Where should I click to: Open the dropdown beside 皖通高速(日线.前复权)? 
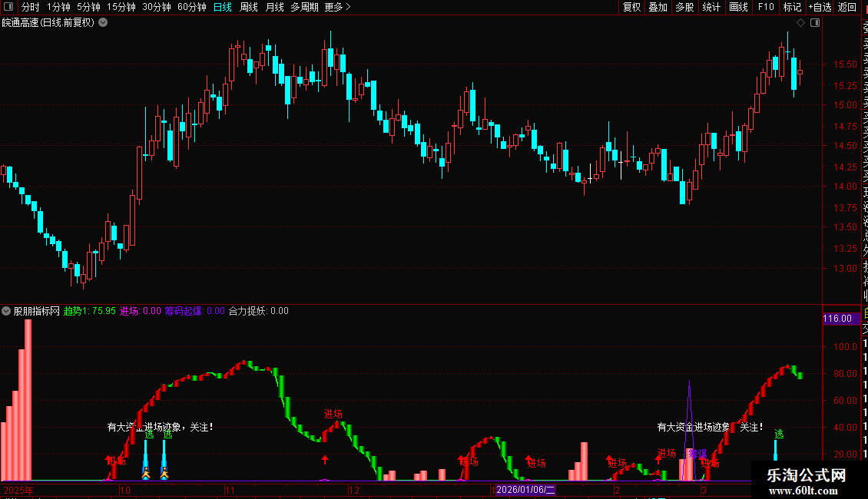[103, 23]
